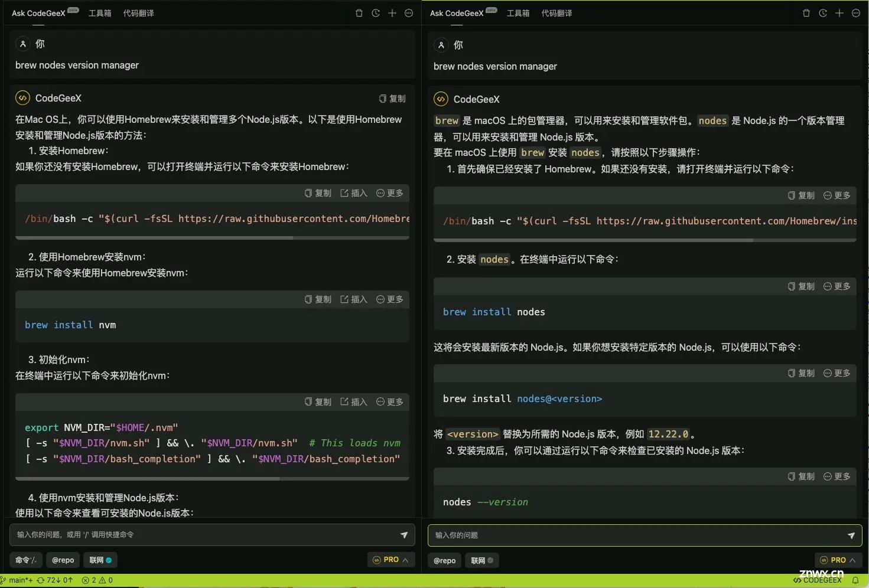Open 工具箱 tab in right panel
Viewport: 869px width, 588px height.
click(518, 13)
